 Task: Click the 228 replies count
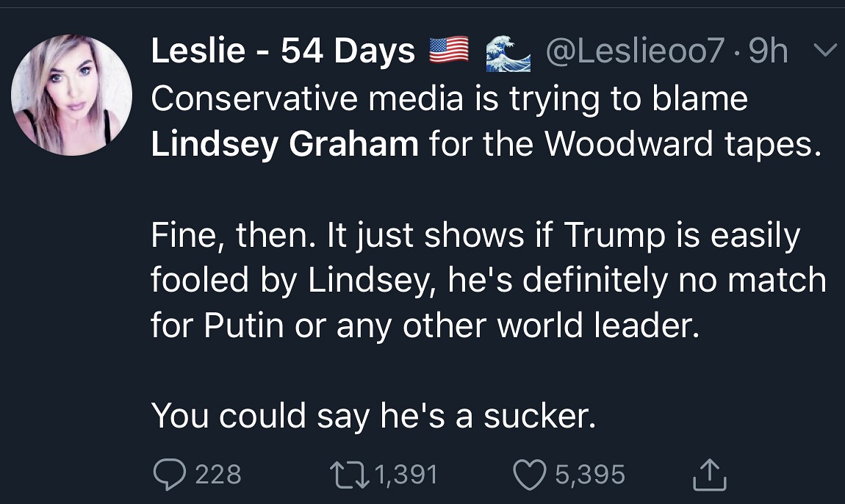(218, 475)
